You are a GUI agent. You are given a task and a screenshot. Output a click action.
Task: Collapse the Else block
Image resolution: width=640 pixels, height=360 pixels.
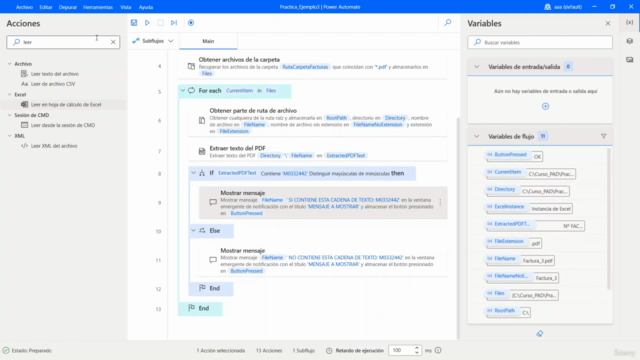click(x=193, y=231)
